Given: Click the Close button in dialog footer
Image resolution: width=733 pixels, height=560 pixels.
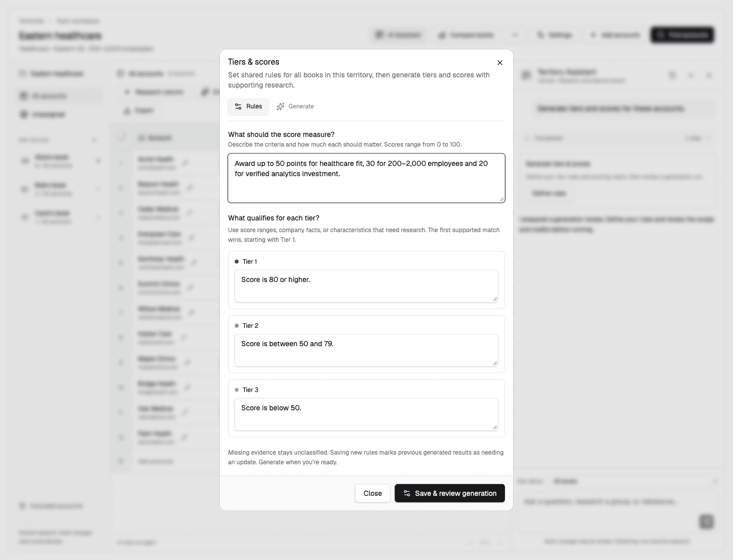Looking at the screenshot, I should pos(373,493).
